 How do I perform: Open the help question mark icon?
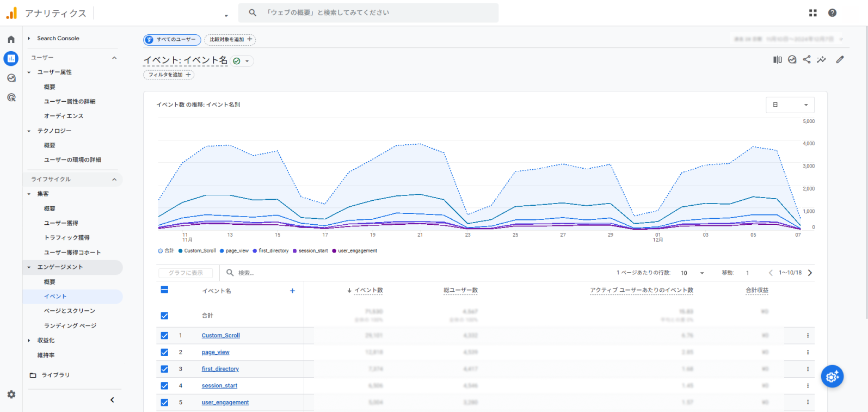click(x=832, y=13)
